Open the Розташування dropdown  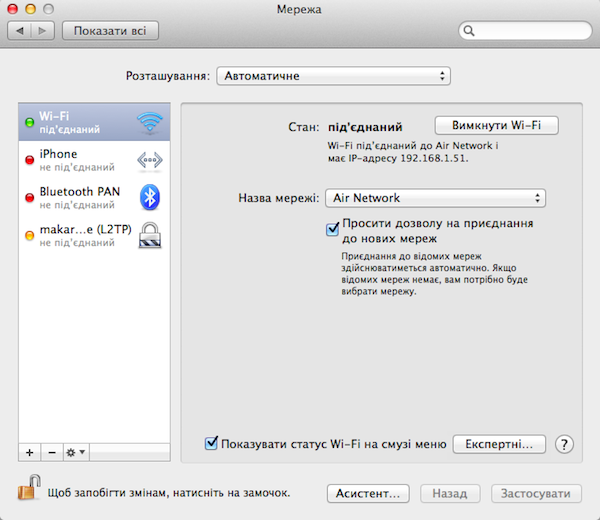tap(333, 76)
